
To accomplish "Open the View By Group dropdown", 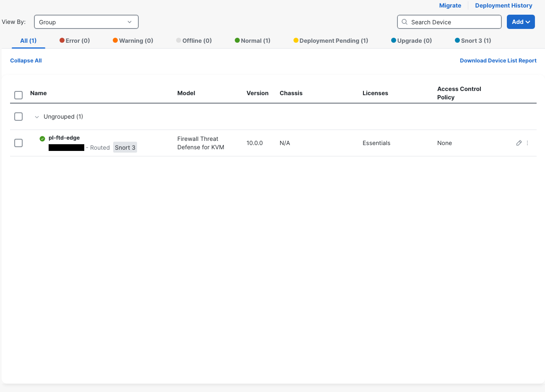I will pyautogui.click(x=86, y=22).
